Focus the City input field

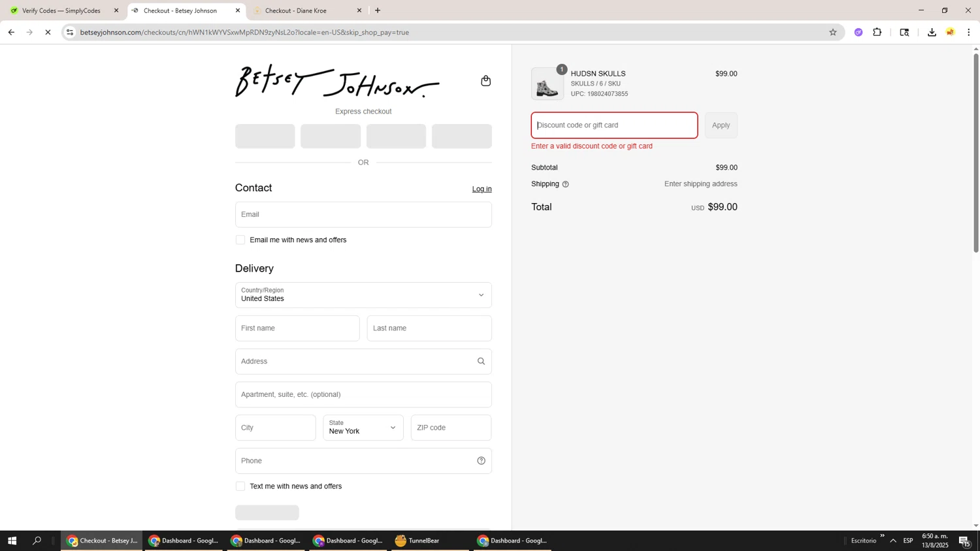click(x=275, y=428)
